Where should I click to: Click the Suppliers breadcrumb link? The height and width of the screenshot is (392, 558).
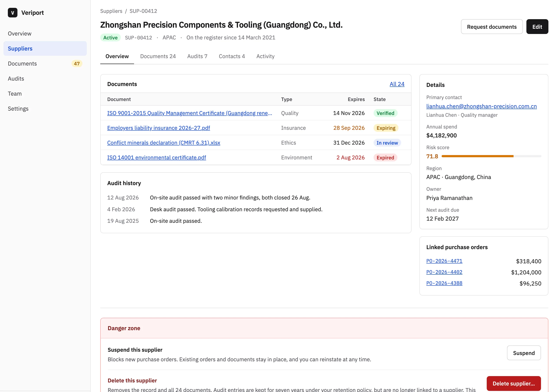click(x=111, y=11)
